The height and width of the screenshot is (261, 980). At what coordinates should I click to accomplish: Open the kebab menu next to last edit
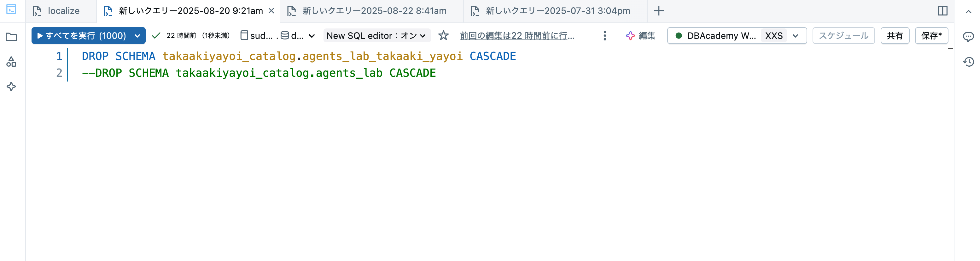pyautogui.click(x=604, y=35)
